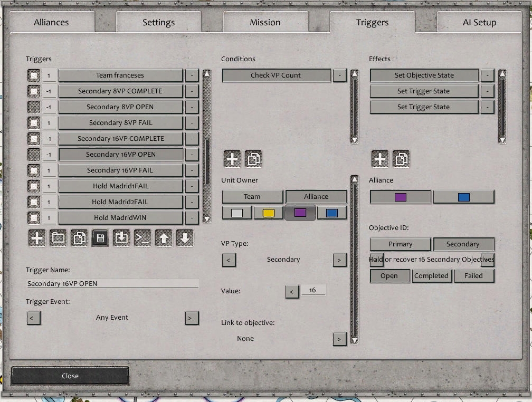Remove the Hold MadridWIN trigger

[192, 218]
